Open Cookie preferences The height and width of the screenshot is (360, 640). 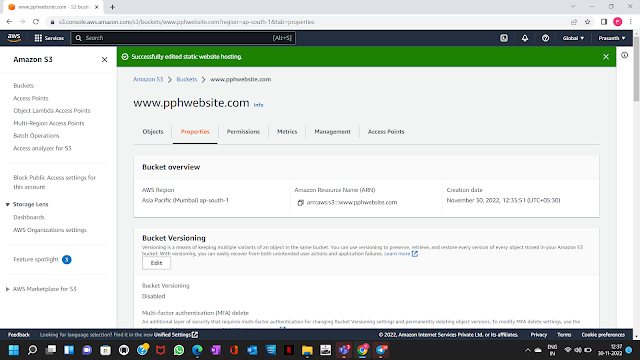tap(603, 335)
